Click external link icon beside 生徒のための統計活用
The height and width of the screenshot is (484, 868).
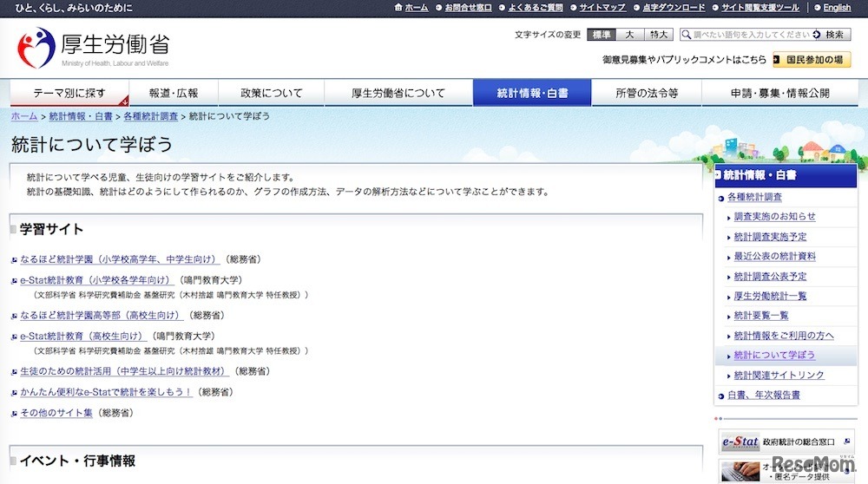point(15,372)
